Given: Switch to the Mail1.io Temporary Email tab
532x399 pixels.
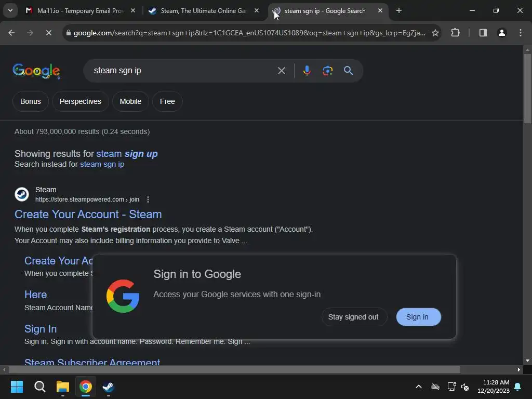Looking at the screenshot, I should tap(81, 11).
